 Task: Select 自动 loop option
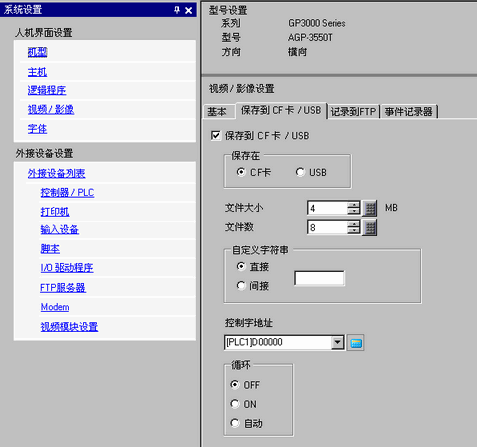click(235, 423)
